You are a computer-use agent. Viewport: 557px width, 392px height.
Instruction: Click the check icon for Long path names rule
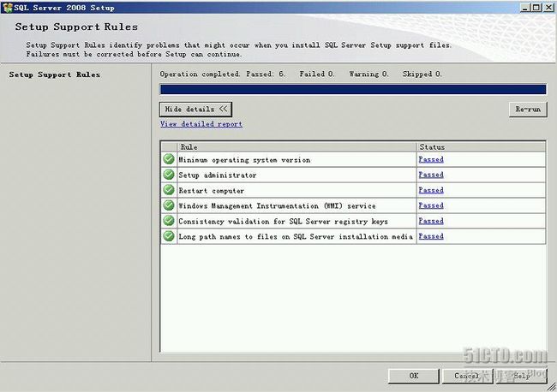pos(169,236)
